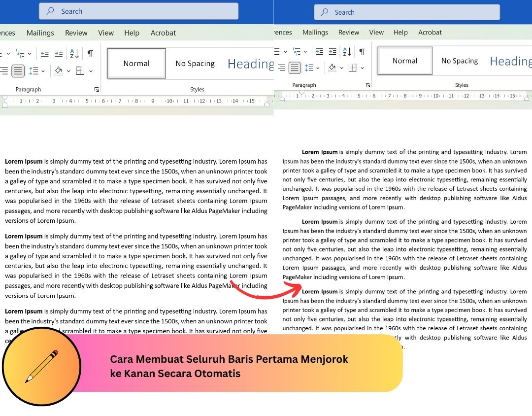Enable Align Right formatting

[x=3, y=70]
